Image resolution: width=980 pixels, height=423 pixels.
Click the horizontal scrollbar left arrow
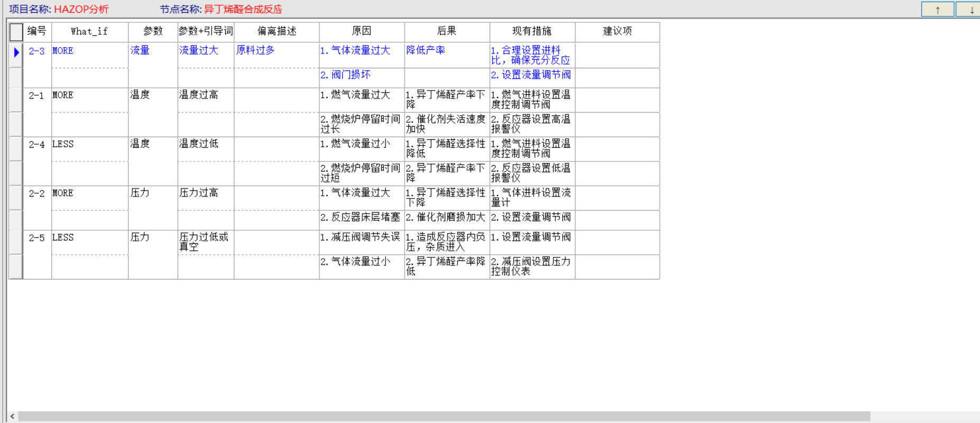tap(12, 417)
